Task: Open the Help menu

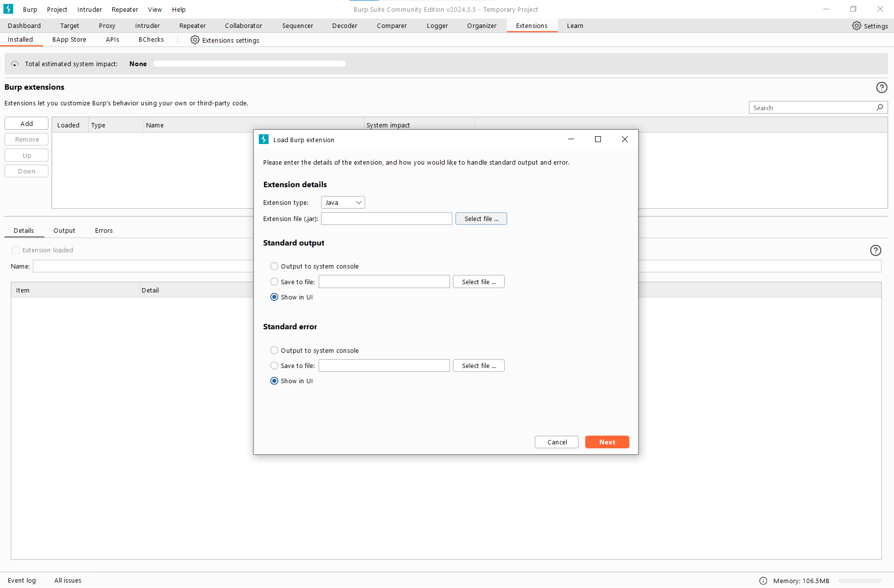Action: [x=178, y=10]
